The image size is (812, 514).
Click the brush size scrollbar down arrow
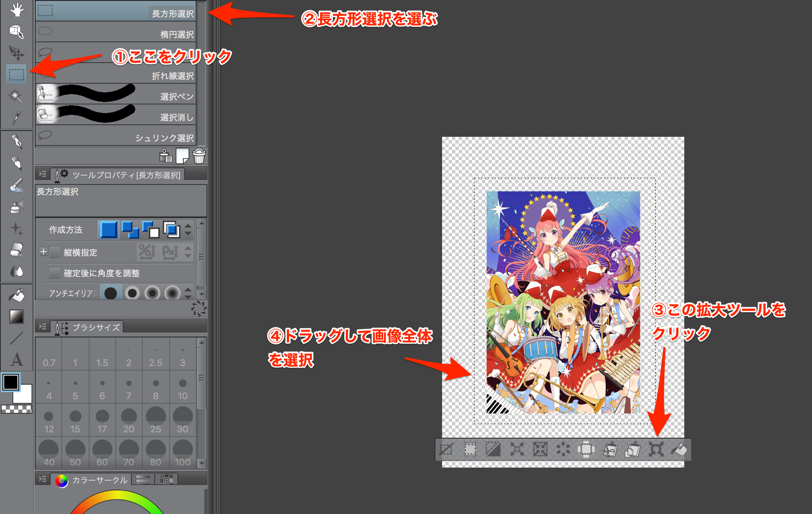[x=202, y=463]
